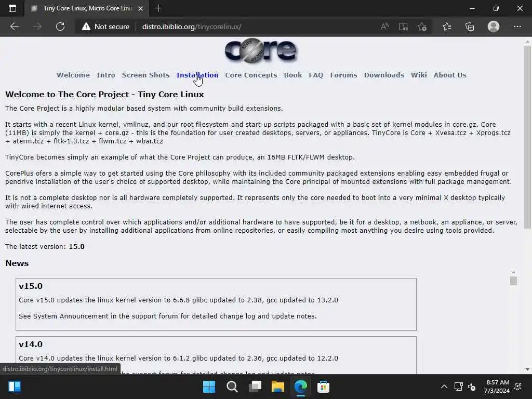Screen dimensions: 532x399
Task: Open the browser profile avatar
Action: (x=494, y=26)
